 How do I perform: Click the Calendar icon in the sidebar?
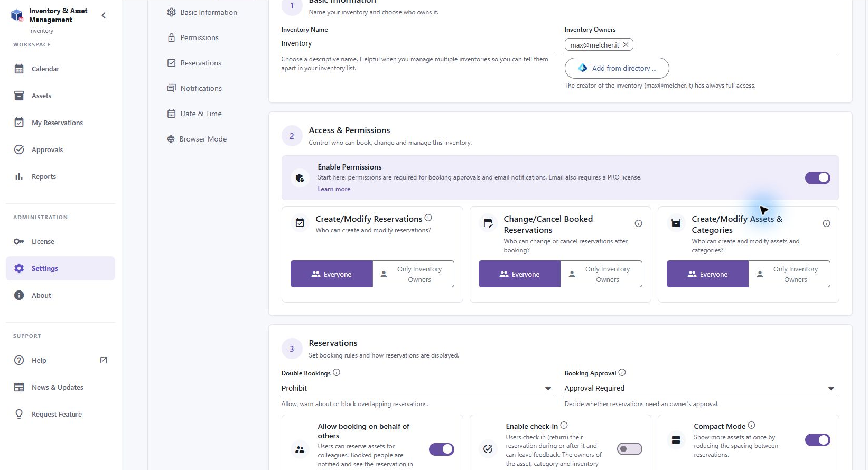point(19,69)
